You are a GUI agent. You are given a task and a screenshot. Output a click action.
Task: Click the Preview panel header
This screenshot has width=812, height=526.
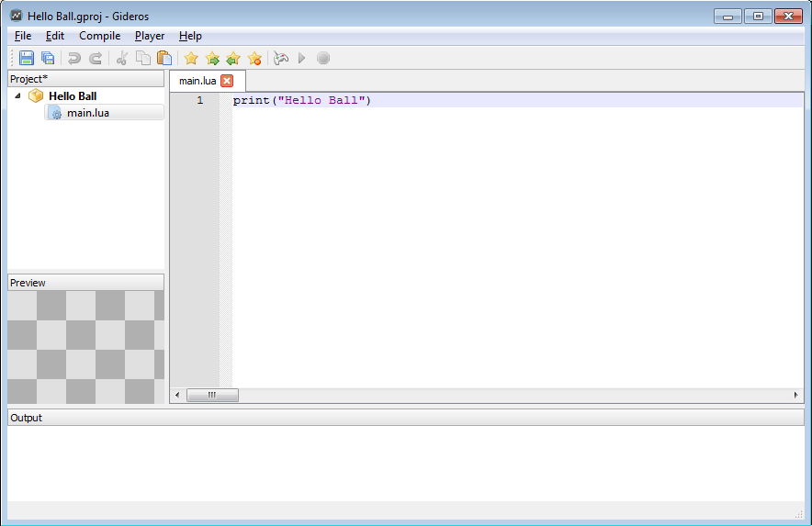click(86, 283)
